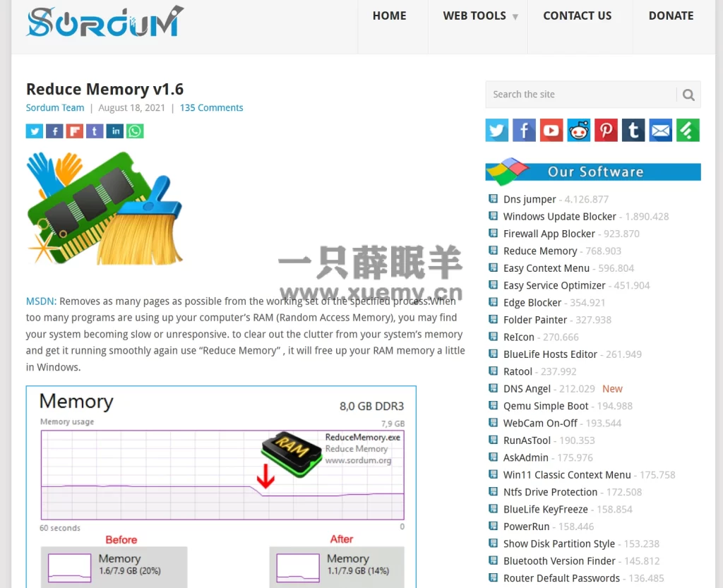Open the 135 Comments link
Viewport: 723px width, 588px height.
[x=211, y=108]
